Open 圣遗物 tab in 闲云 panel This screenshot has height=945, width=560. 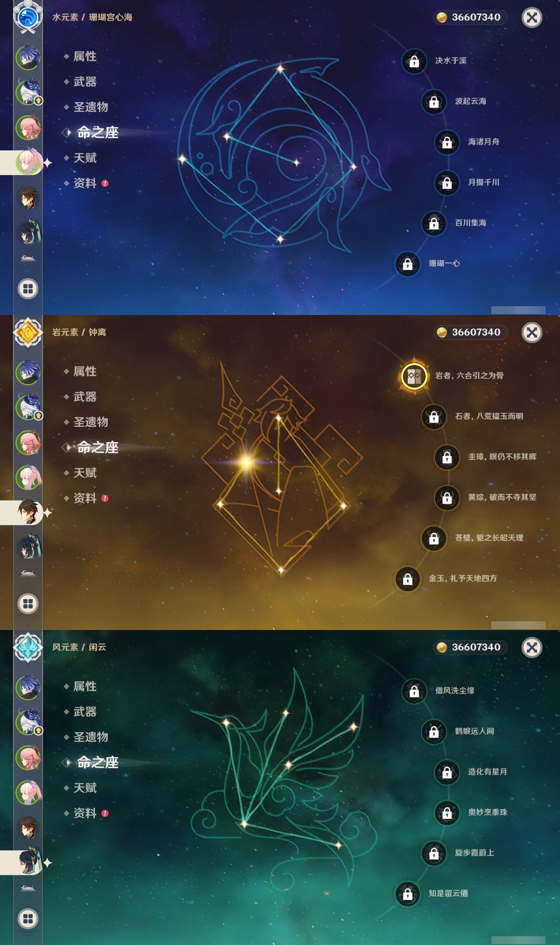[x=91, y=737]
